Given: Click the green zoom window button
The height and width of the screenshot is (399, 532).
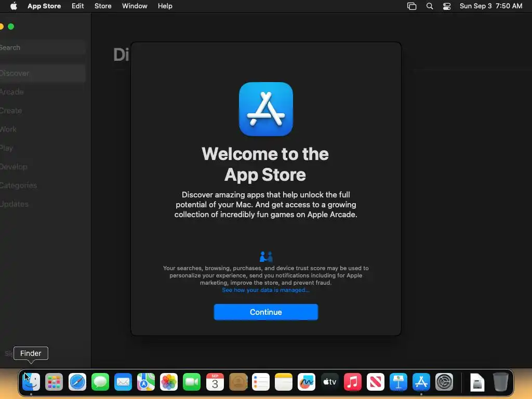Looking at the screenshot, I should [x=11, y=26].
